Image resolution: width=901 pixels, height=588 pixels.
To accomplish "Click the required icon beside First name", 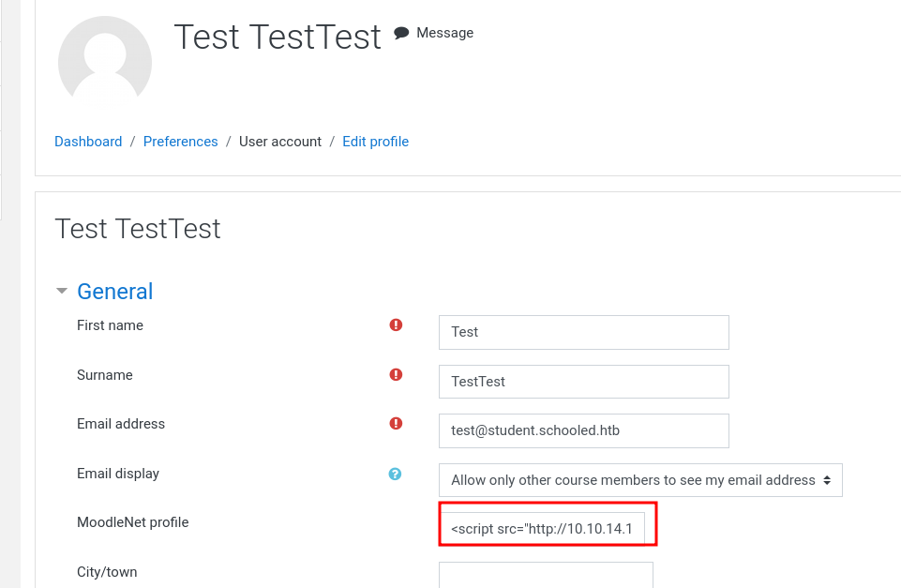I will click(x=396, y=324).
